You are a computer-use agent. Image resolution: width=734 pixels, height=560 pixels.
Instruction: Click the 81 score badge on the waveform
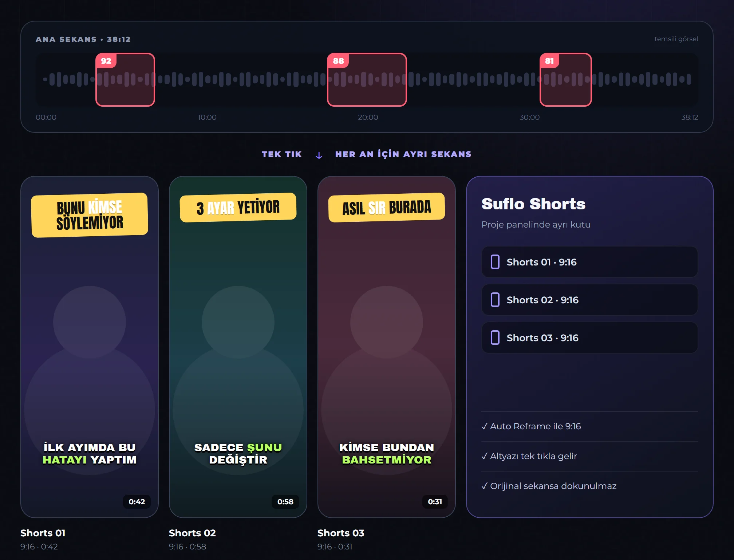(x=550, y=61)
